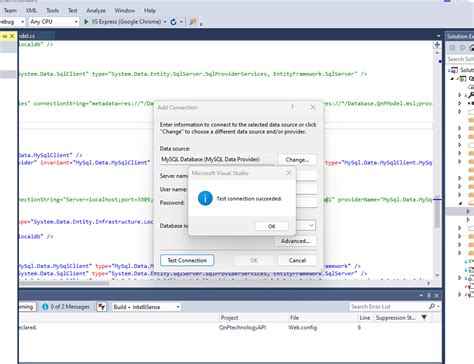
Task: Click the green Start debugging play icon
Action: [86, 22]
